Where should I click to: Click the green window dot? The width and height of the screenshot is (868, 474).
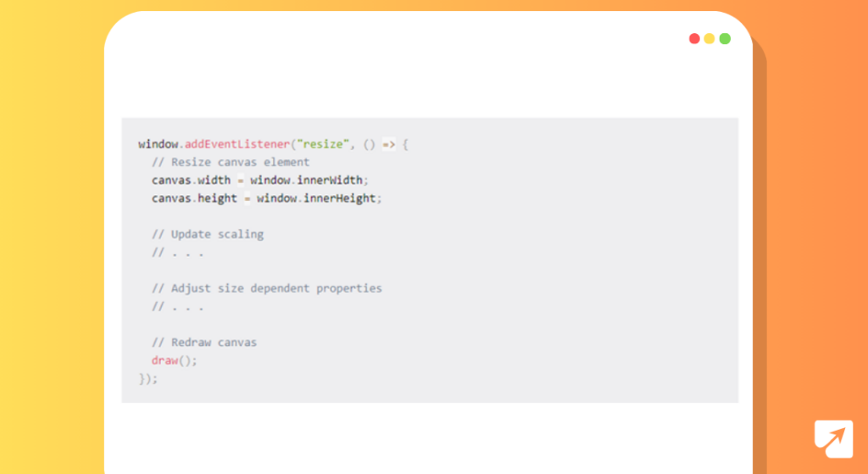tap(725, 38)
